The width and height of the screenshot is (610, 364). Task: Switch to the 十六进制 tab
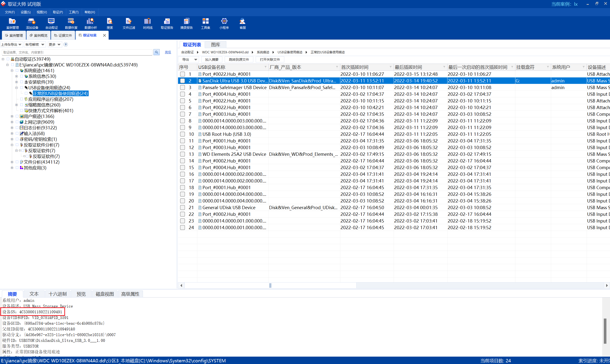[x=58, y=294]
